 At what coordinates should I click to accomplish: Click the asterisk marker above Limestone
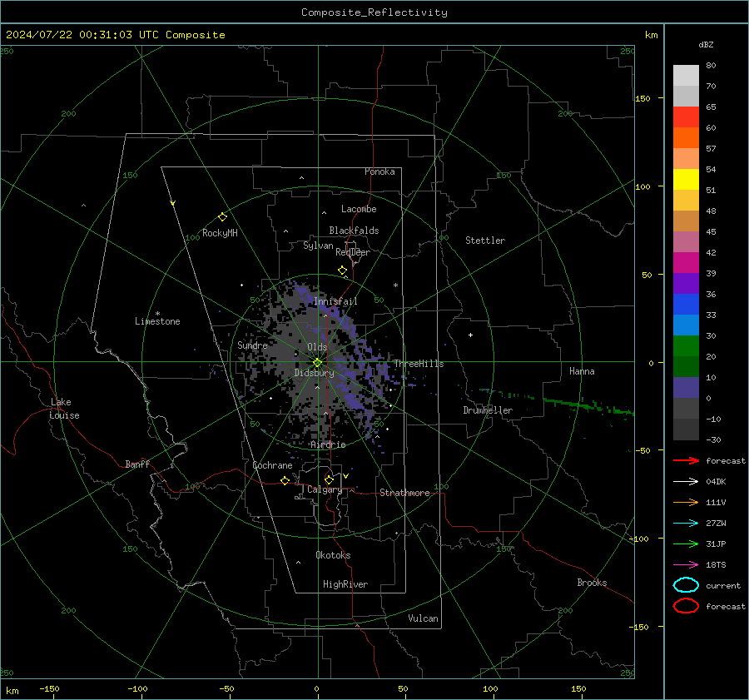[157, 314]
